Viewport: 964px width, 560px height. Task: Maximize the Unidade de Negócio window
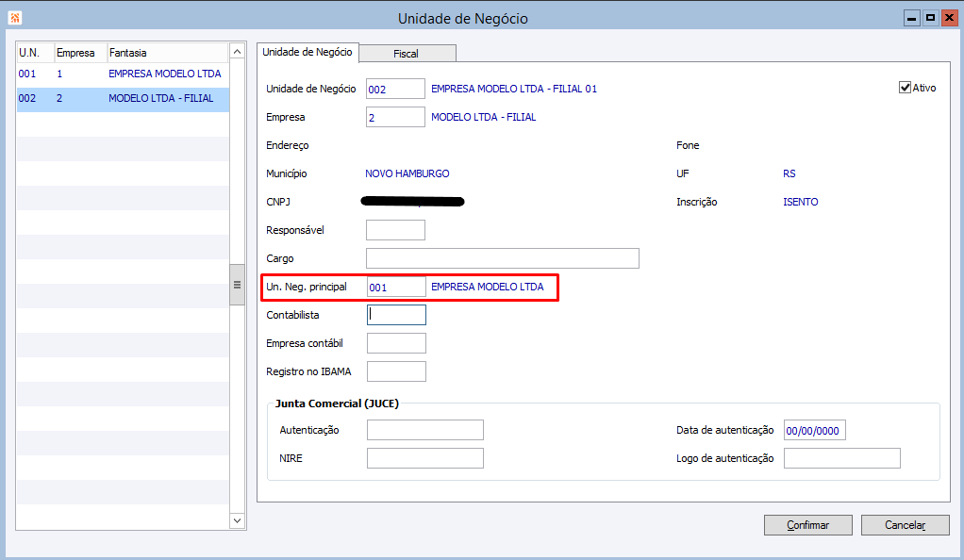(931, 18)
